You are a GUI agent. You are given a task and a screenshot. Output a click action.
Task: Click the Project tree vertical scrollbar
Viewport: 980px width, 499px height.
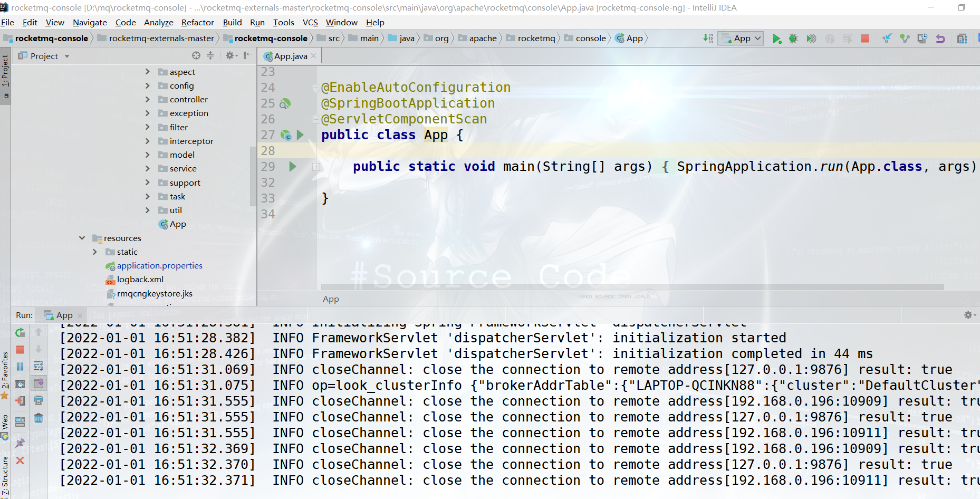tap(253, 177)
